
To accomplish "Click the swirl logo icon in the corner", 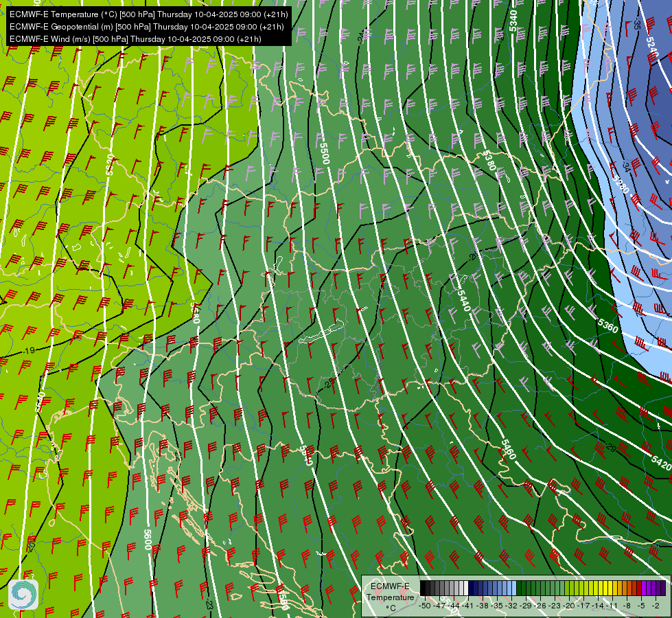I will (23, 595).
